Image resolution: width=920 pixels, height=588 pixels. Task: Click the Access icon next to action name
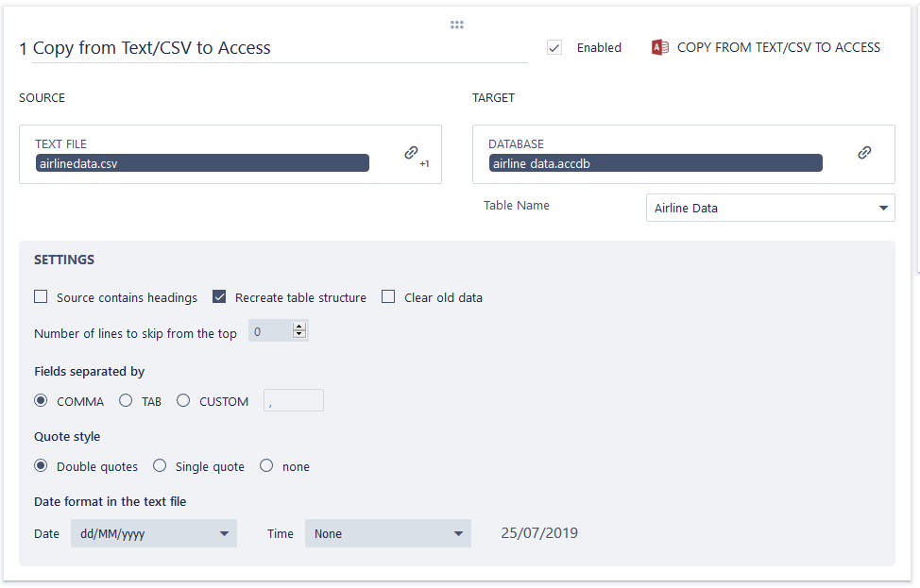click(x=660, y=48)
